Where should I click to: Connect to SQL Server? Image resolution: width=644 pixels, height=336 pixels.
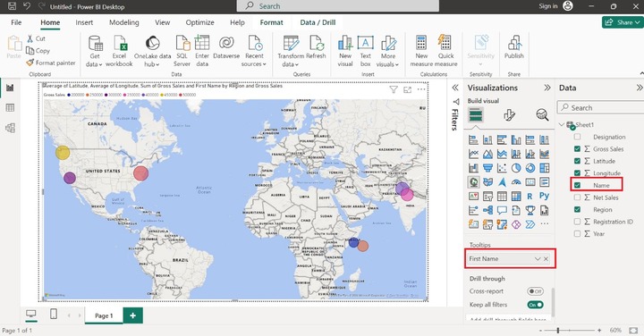tap(182, 51)
